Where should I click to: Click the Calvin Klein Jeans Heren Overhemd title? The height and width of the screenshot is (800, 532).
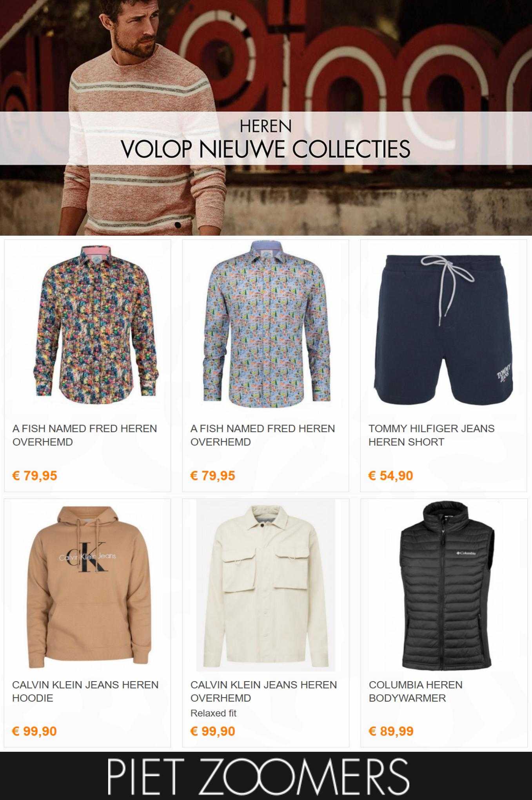263,691
